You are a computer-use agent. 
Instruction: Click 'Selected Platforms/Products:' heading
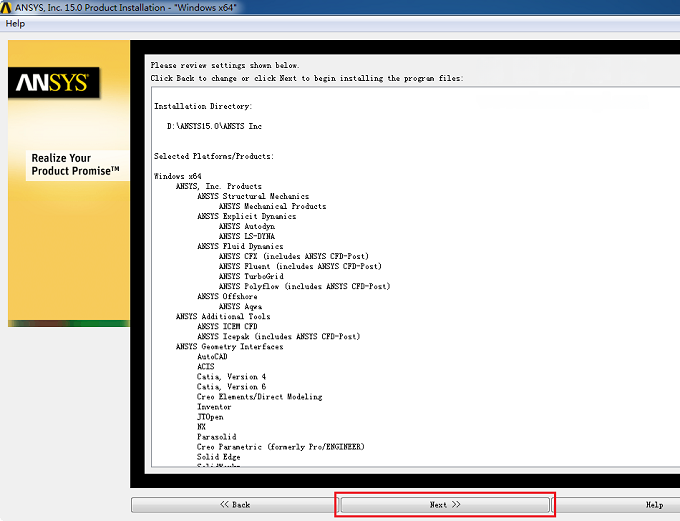pyautogui.click(x=214, y=156)
